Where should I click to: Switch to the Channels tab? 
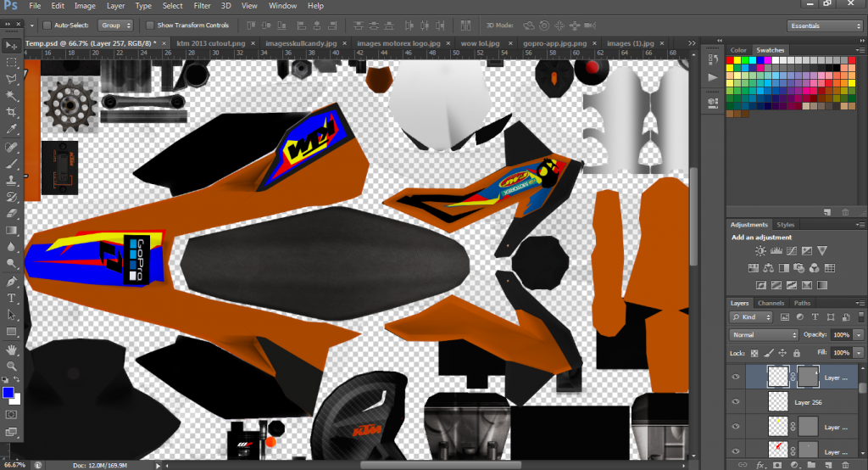point(771,303)
